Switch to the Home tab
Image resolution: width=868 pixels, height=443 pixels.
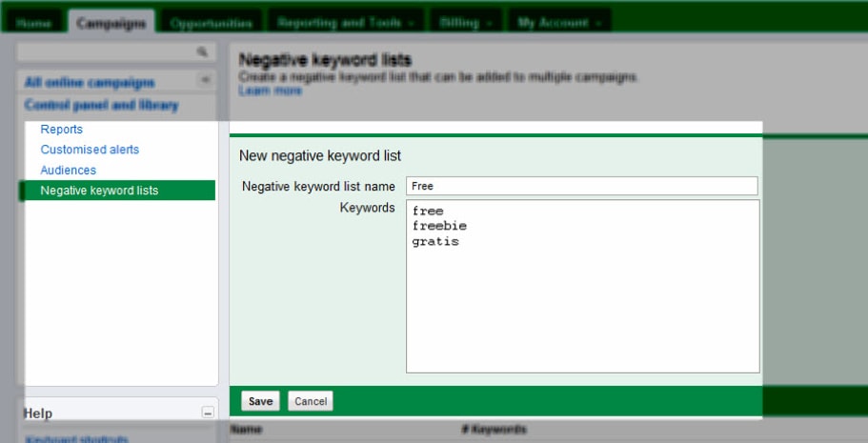pyautogui.click(x=33, y=23)
